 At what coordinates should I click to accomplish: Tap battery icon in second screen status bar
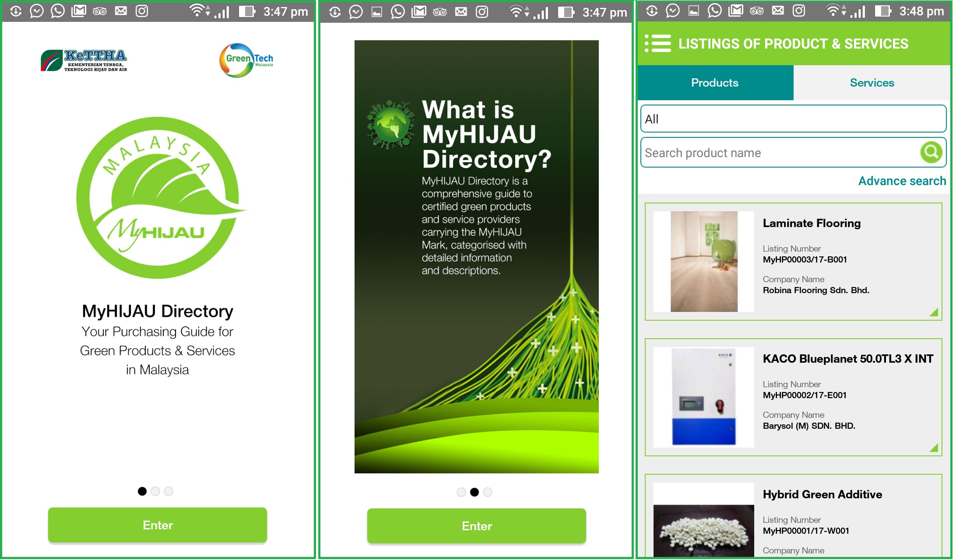click(566, 12)
